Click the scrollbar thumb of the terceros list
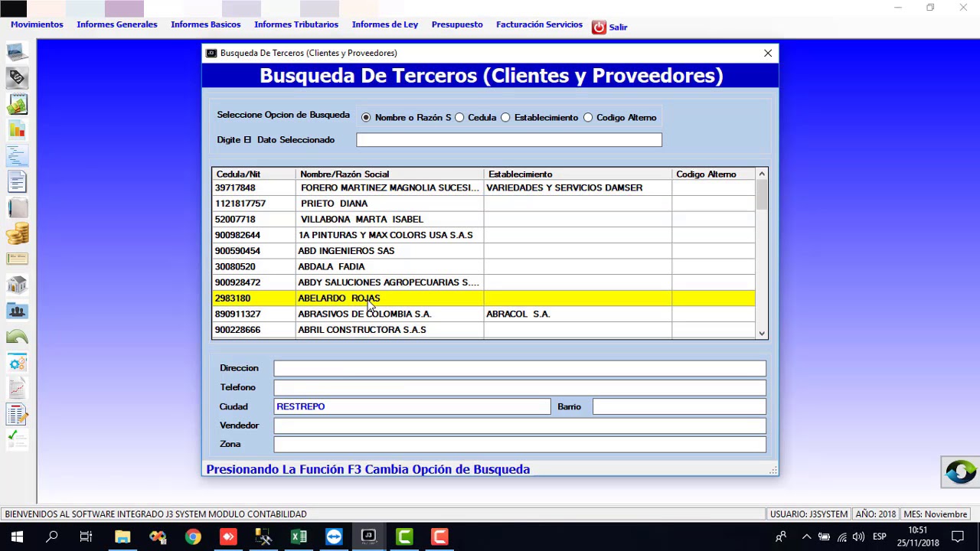Image resolution: width=980 pixels, height=551 pixels. (762, 194)
